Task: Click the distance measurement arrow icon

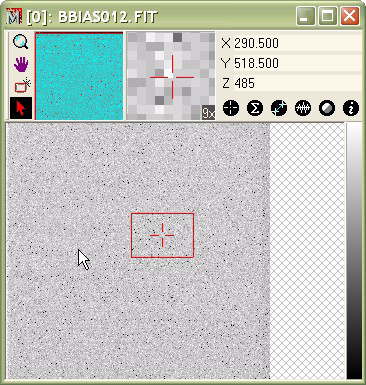Action: (279, 108)
